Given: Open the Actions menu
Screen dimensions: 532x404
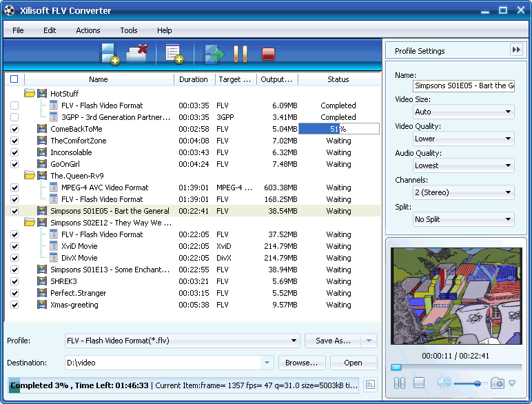Looking at the screenshot, I should click(88, 30).
